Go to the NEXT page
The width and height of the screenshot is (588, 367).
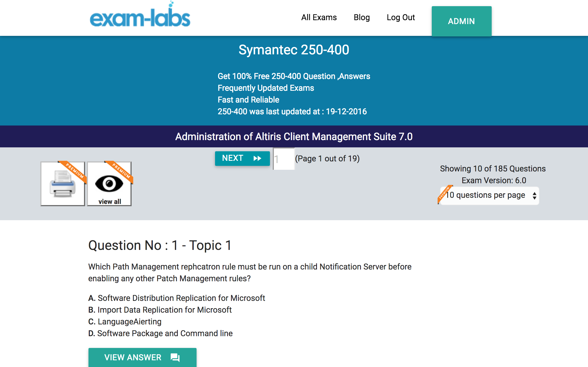click(242, 158)
